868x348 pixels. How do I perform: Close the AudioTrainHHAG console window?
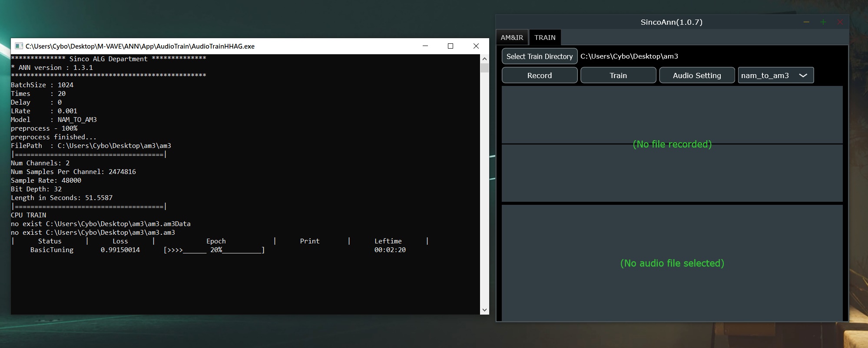click(x=476, y=46)
